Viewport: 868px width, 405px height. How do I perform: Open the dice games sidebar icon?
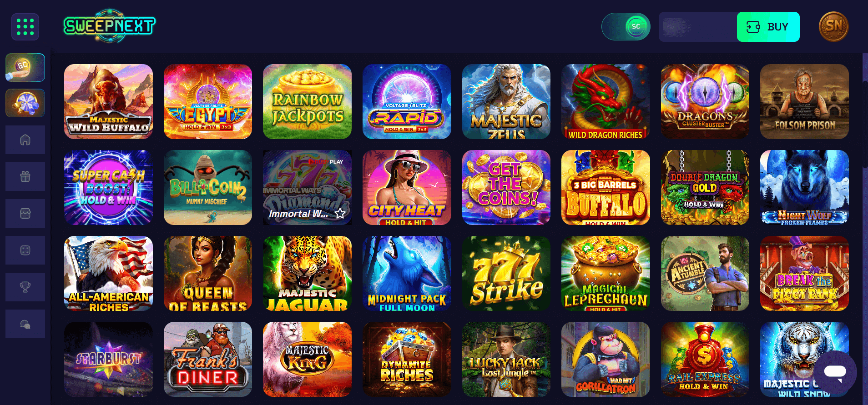pos(25,250)
